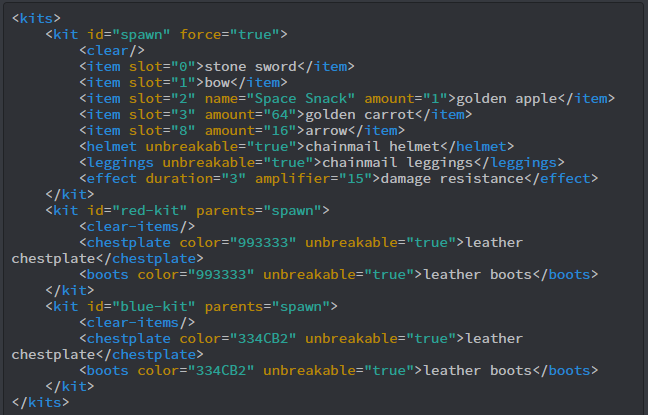Image resolution: width=648 pixels, height=415 pixels.
Task: Click the closing kit tag after the effect line
Action: click(x=70, y=194)
